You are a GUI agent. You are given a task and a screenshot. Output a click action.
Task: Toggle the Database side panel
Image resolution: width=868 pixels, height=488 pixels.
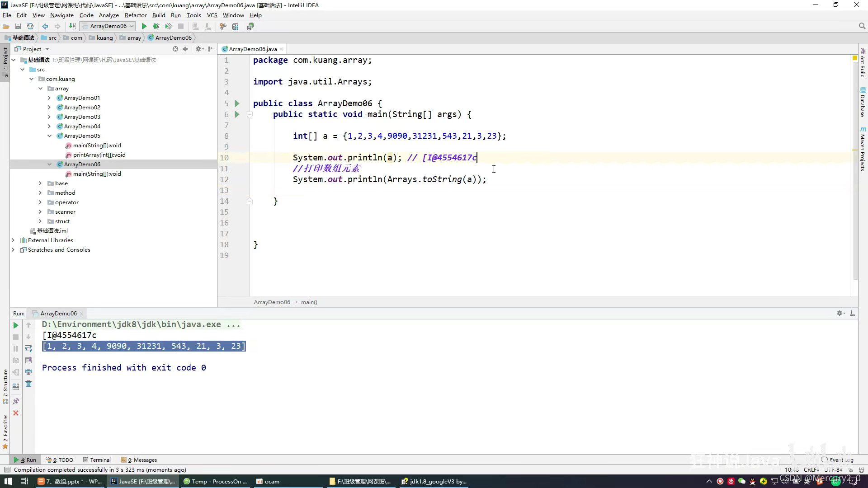(x=863, y=102)
